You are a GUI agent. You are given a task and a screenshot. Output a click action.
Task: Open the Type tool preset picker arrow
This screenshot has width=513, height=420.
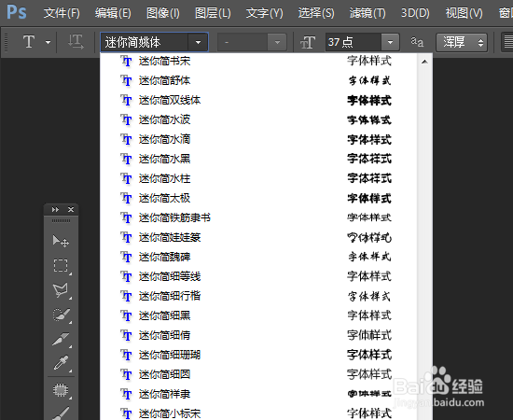click(49, 42)
